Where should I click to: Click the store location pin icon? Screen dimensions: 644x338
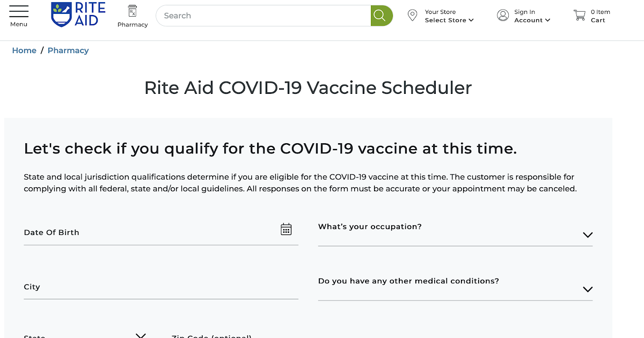(412, 16)
